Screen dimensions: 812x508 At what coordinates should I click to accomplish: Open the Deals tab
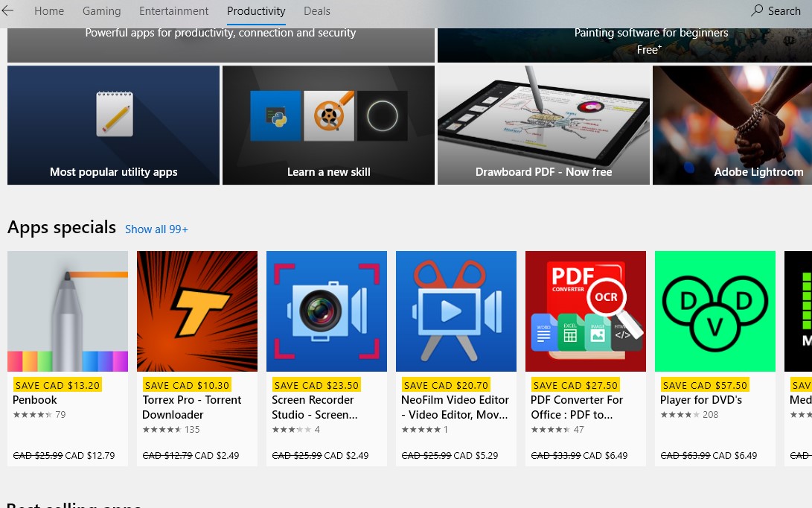[316, 11]
